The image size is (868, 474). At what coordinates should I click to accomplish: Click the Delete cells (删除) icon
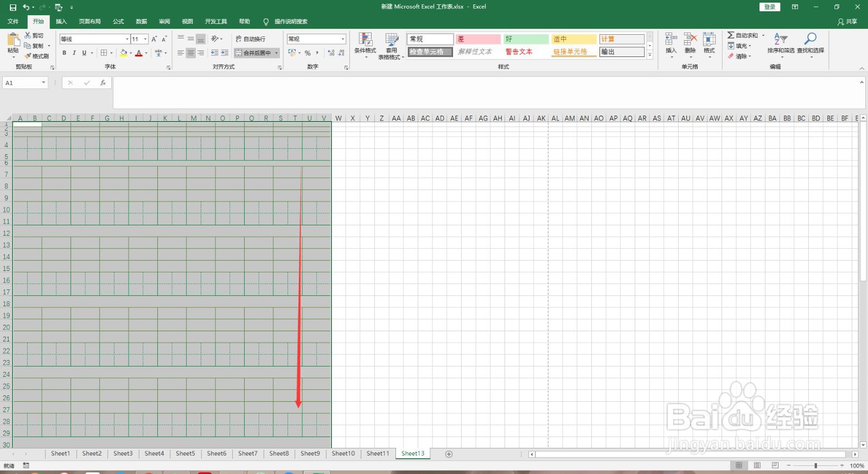pos(690,39)
